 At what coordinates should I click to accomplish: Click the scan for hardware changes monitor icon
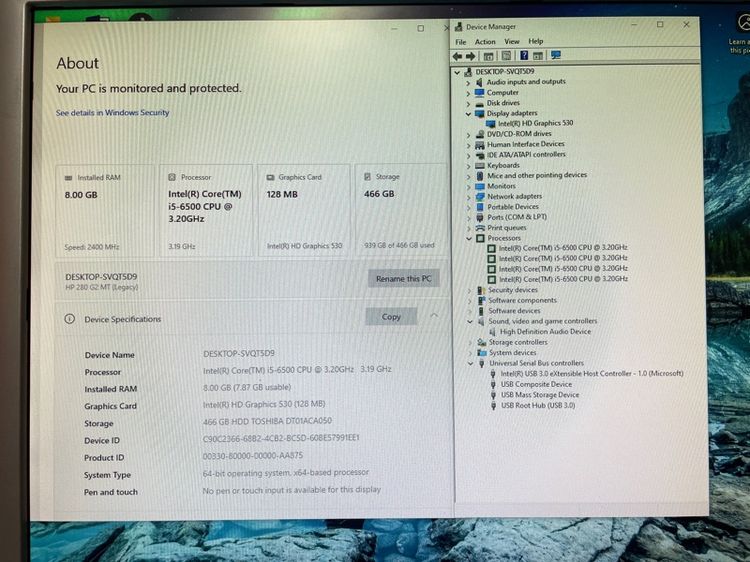pyautogui.click(x=555, y=55)
